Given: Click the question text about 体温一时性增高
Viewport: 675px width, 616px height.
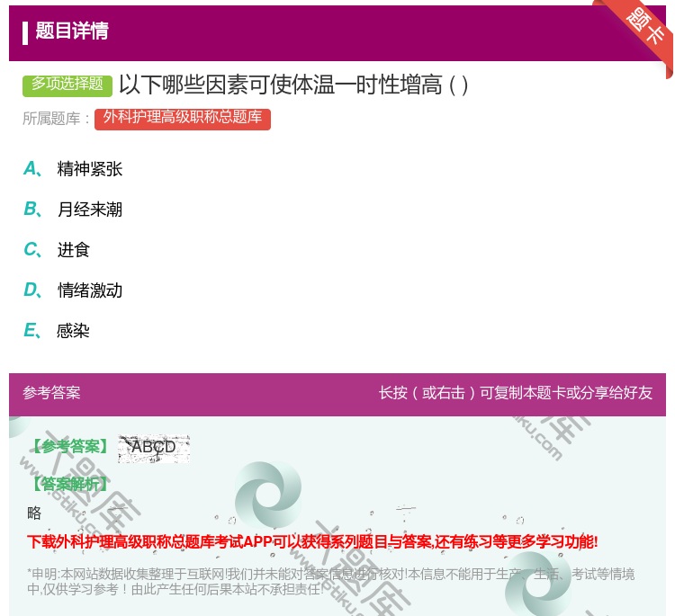Looking at the screenshot, I should coord(293,85).
